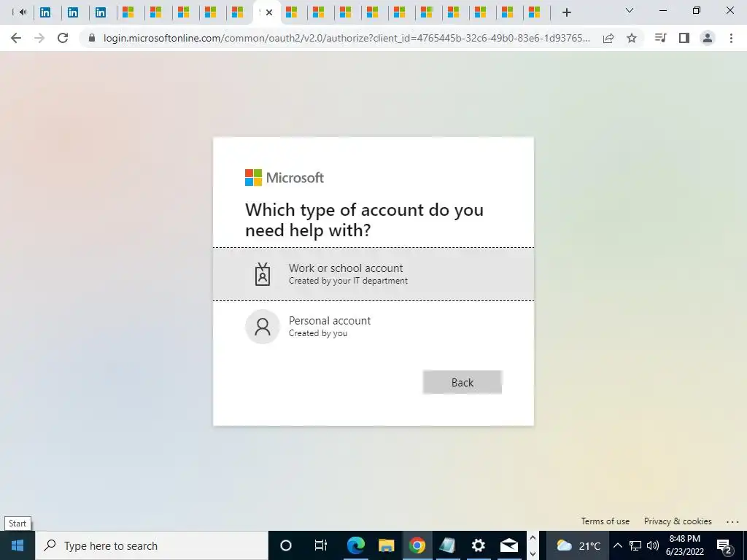Click the taskbar search box
This screenshot has height=560, width=747.
pos(152,545)
